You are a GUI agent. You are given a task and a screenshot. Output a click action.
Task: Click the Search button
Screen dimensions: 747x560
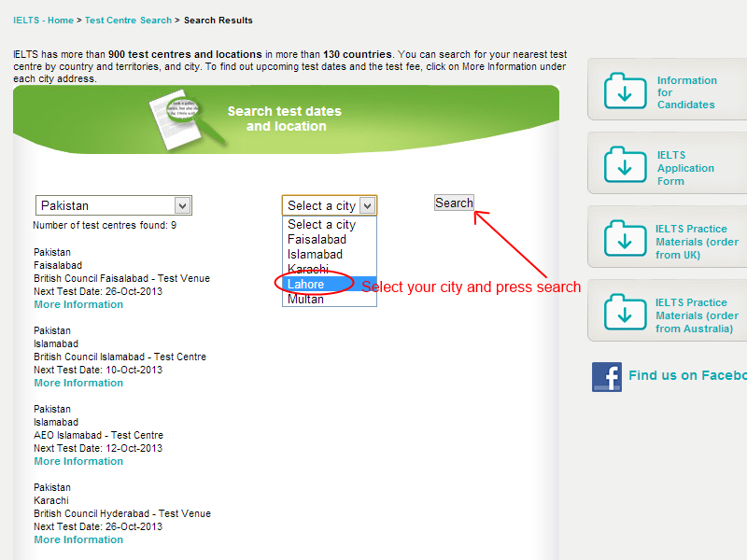pyautogui.click(x=454, y=203)
